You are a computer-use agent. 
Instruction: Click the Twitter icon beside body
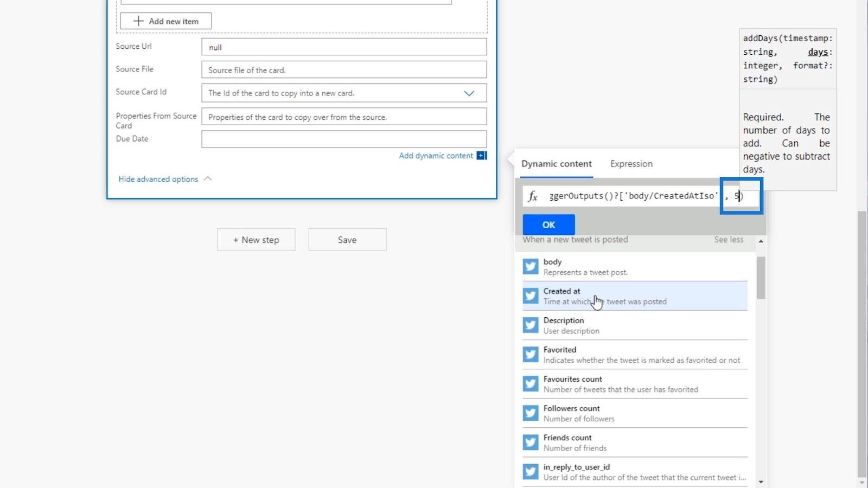click(x=531, y=267)
